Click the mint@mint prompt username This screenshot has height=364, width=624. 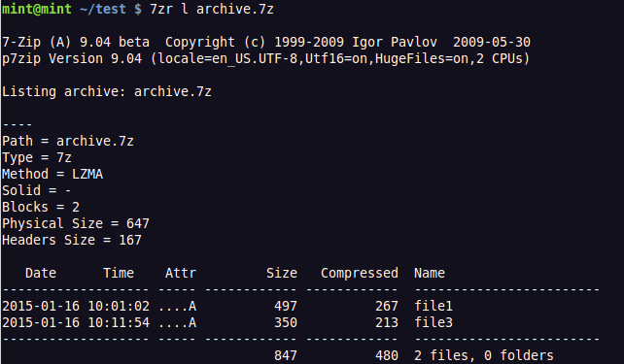click(37, 9)
